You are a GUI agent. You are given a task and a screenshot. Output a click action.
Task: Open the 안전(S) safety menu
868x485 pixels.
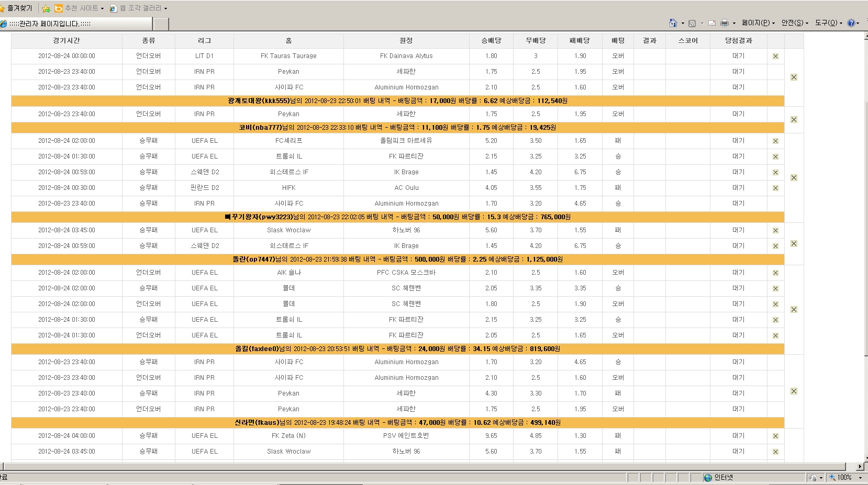tap(795, 23)
